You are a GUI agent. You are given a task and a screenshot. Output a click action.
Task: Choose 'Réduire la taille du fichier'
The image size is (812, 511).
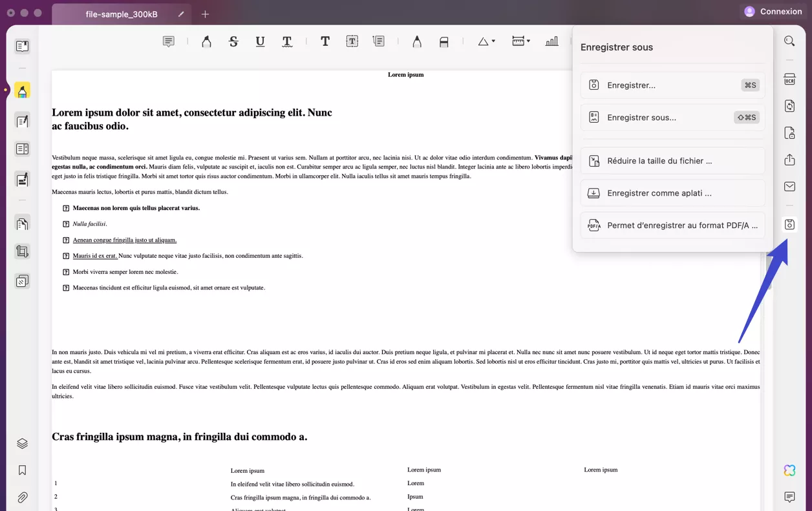pos(672,160)
